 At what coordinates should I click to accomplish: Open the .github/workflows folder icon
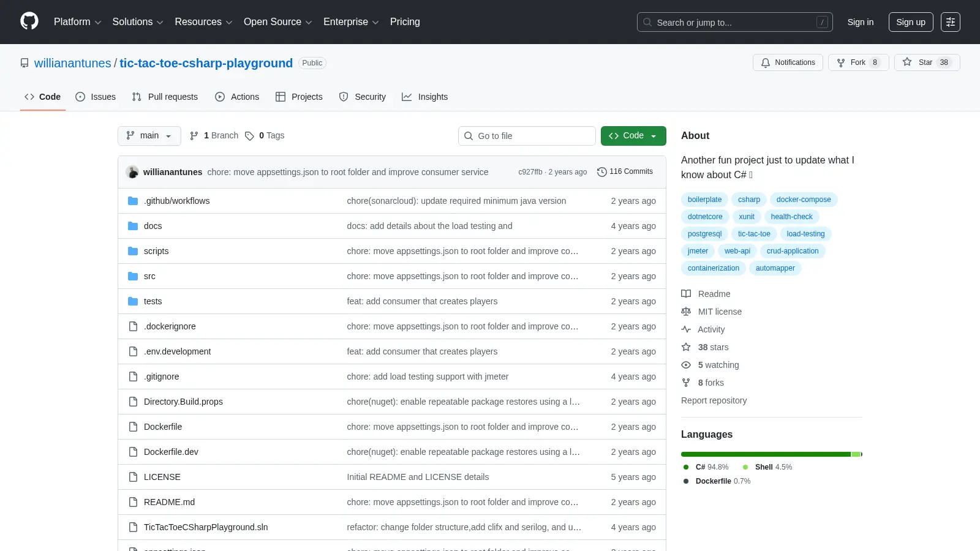coord(133,201)
